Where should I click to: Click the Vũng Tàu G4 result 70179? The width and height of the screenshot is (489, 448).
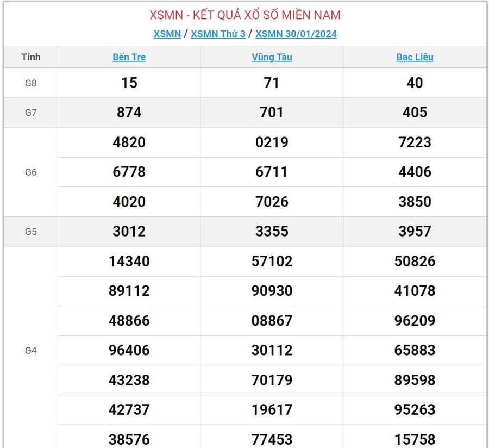[272, 380]
